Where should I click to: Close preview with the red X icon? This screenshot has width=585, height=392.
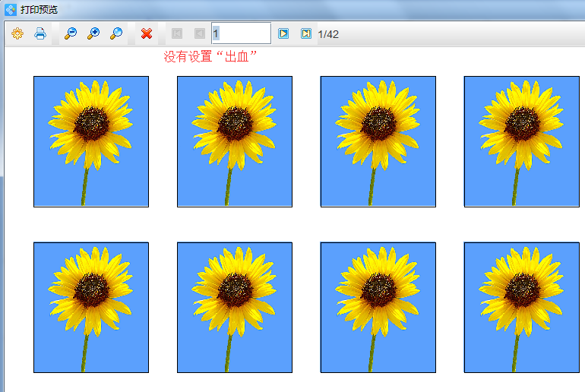pyautogui.click(x=147, y=33)
